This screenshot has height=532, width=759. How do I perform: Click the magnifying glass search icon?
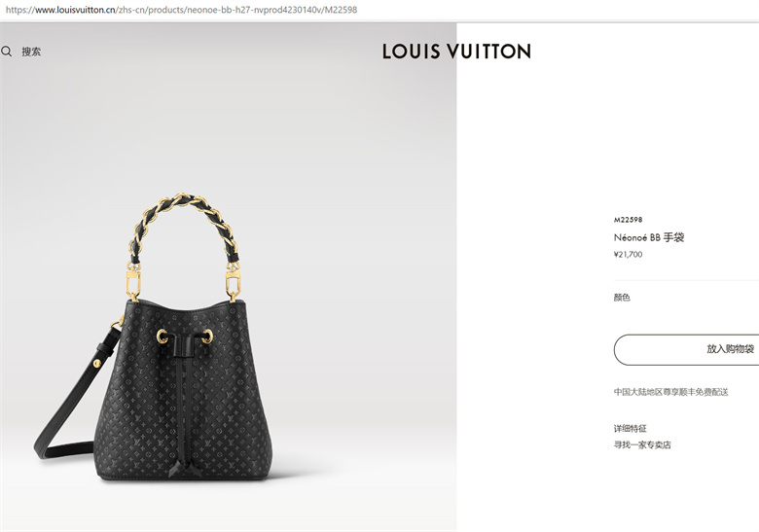(6, 52)
